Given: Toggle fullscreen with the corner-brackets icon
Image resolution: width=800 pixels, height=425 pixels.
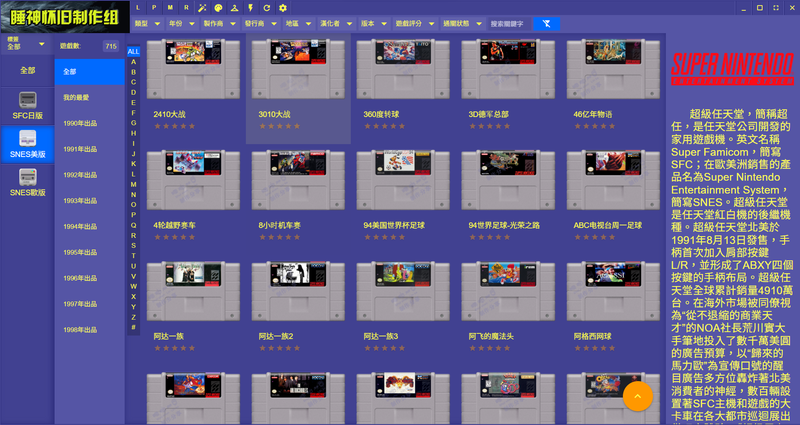Looking at the screenshot, I should tap(776, 8).
